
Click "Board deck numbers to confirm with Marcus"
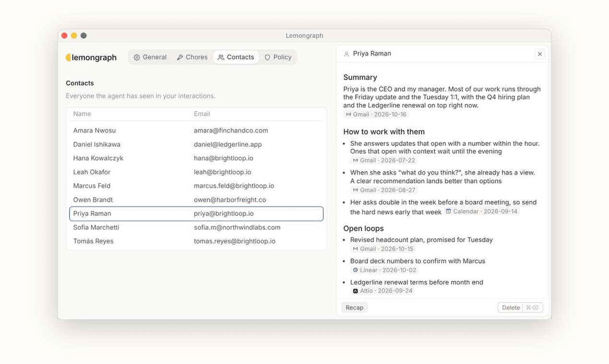coord(418,261)
